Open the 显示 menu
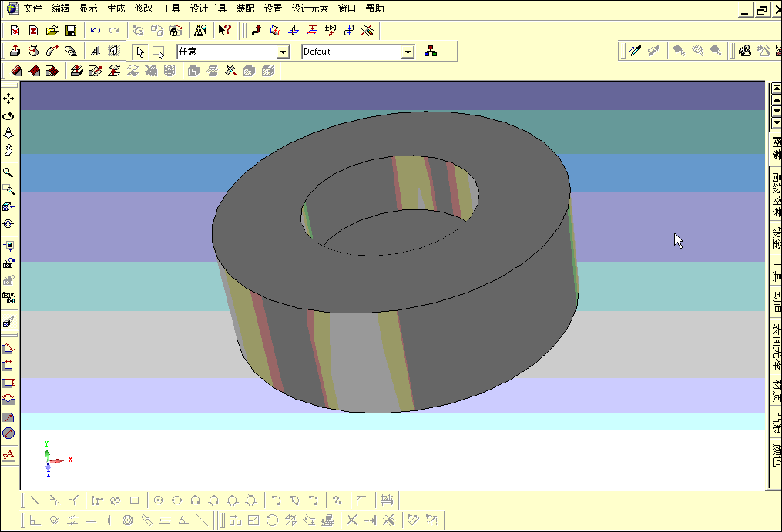 point(89,8)
